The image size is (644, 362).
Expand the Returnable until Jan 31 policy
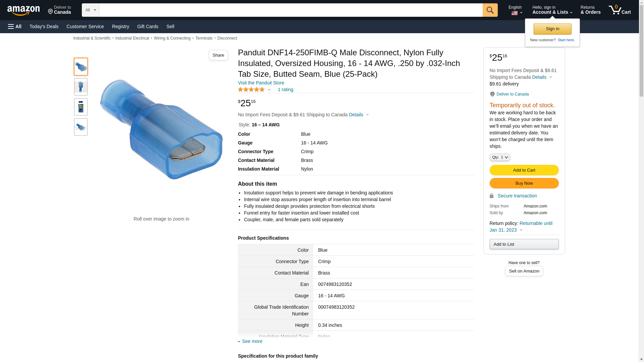521,227
